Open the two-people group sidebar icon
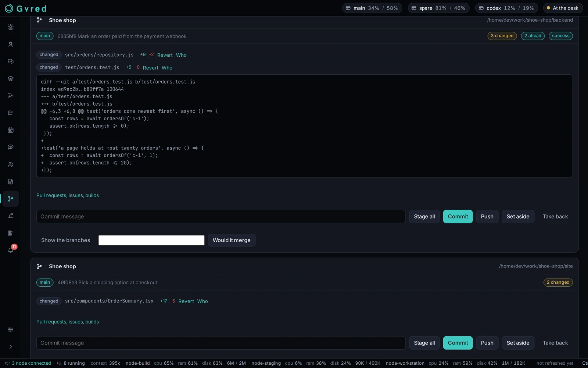Screen dimensions: 588x368 (11, 164)
